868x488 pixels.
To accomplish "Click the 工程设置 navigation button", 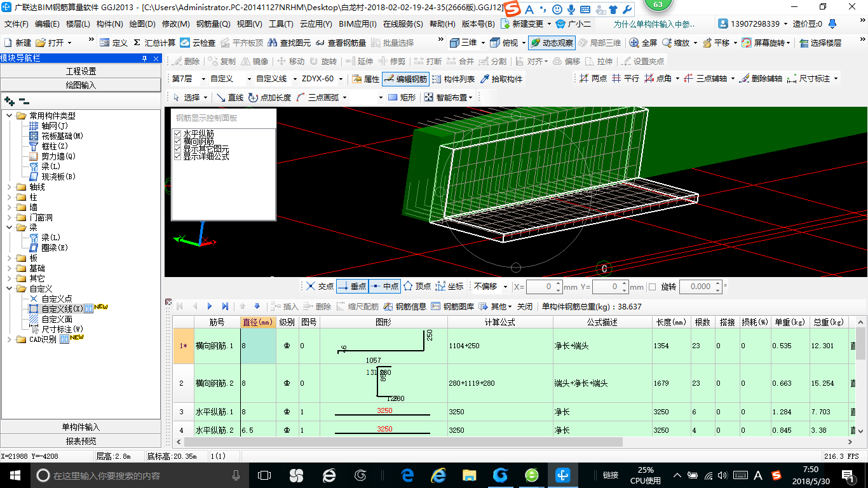I will (x=81, y=71).
